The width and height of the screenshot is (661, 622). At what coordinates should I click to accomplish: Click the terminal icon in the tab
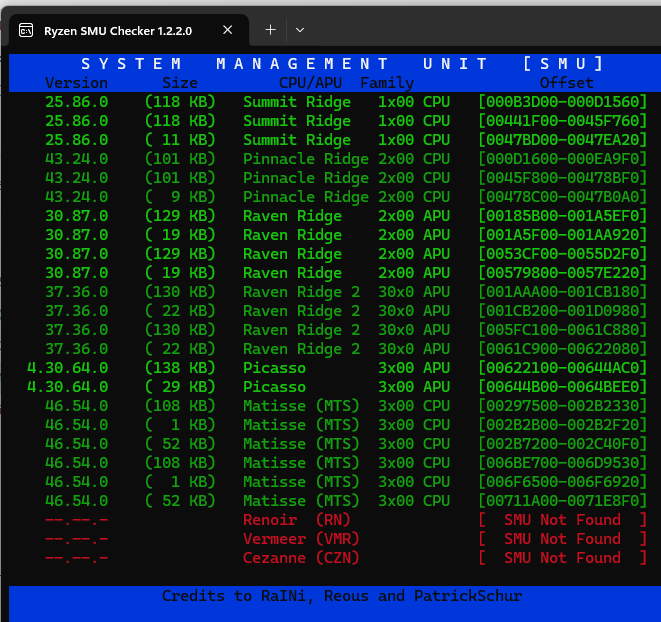click(28, 30)
